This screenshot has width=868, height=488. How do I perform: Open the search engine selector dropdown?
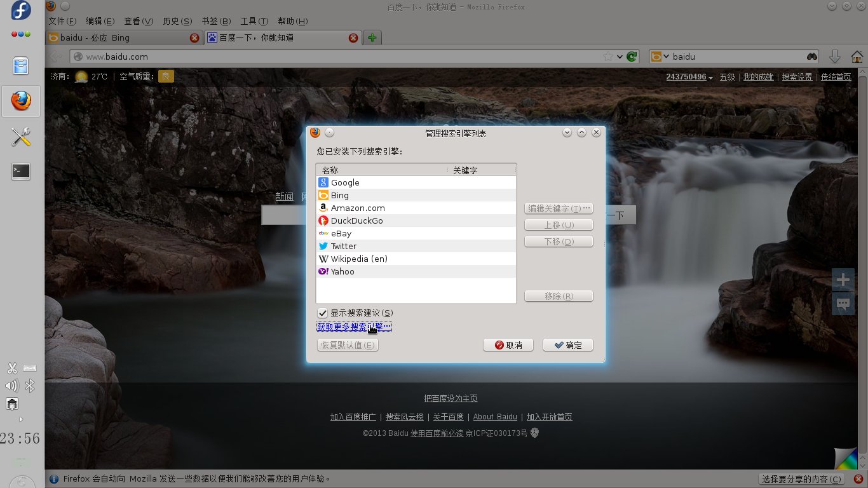(x=661, y=57)
